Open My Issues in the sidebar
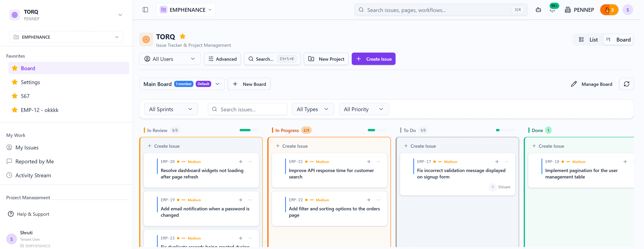The width and height of the screenshot is (644, 249). tap(27, 148)
